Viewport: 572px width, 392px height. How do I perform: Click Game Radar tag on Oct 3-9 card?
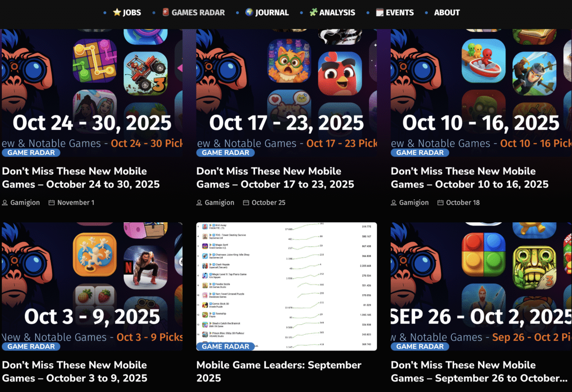pos(31,346)
